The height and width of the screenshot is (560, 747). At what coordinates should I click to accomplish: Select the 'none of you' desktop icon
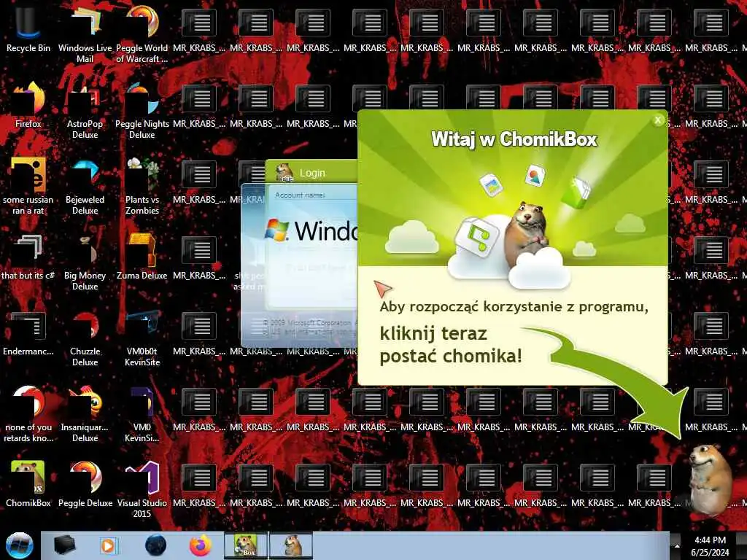[x=28, y=414]
